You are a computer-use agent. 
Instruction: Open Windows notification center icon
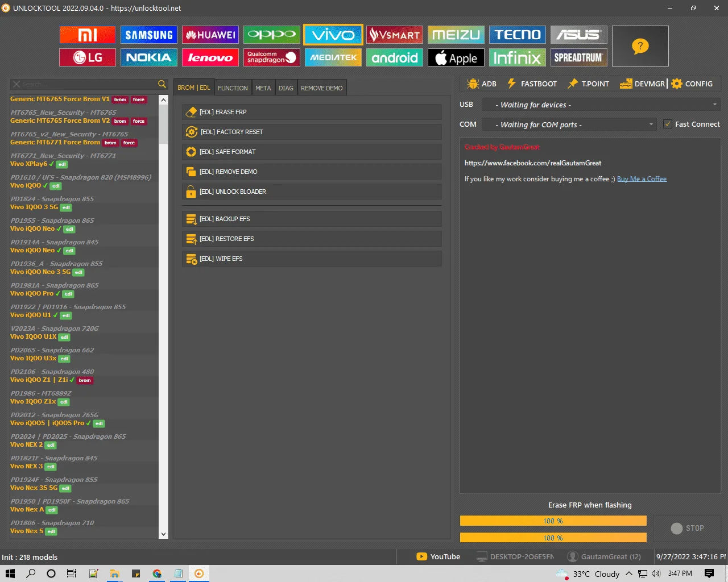coord(709,573)
